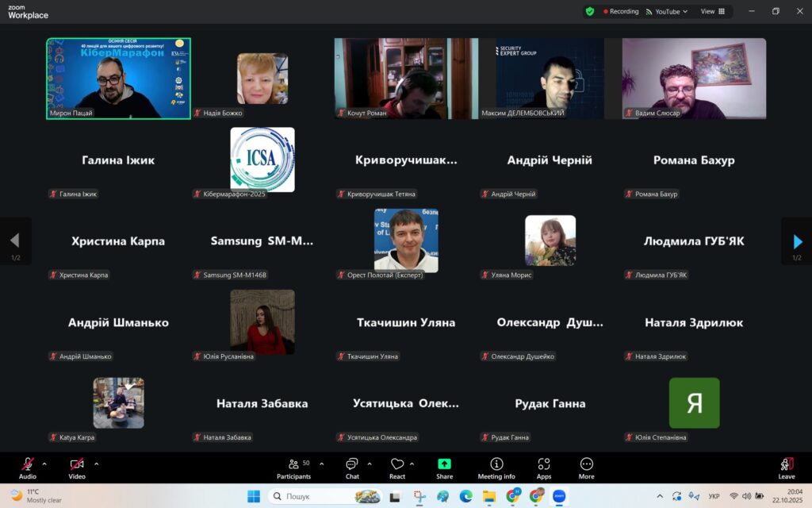812x508 pixels.
Task: Click the Recording indicator
Action: pyautogui.click(x=621, y=12)
